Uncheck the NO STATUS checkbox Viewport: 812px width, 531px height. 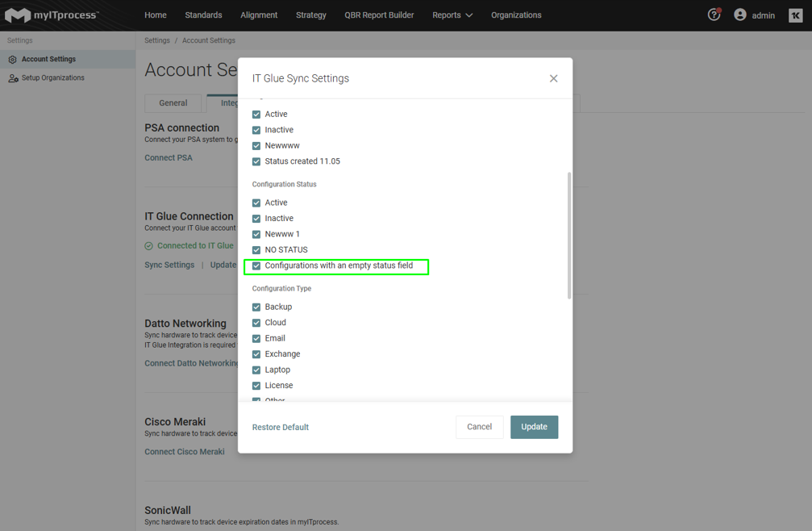(256, 250)
